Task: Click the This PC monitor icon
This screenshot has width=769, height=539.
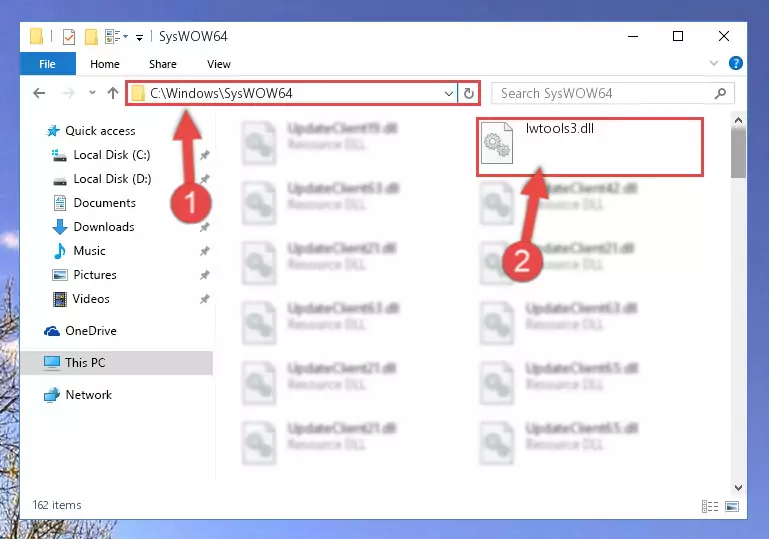Action: point(51,363)
